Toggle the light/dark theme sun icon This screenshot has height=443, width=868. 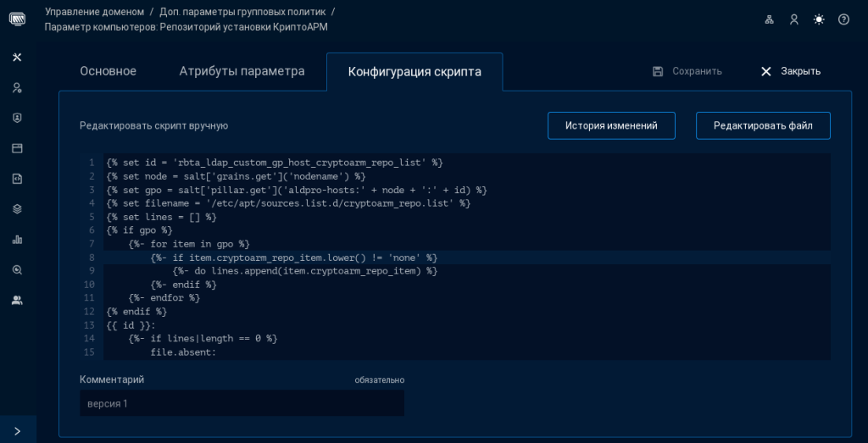click(x=819, y=19)
